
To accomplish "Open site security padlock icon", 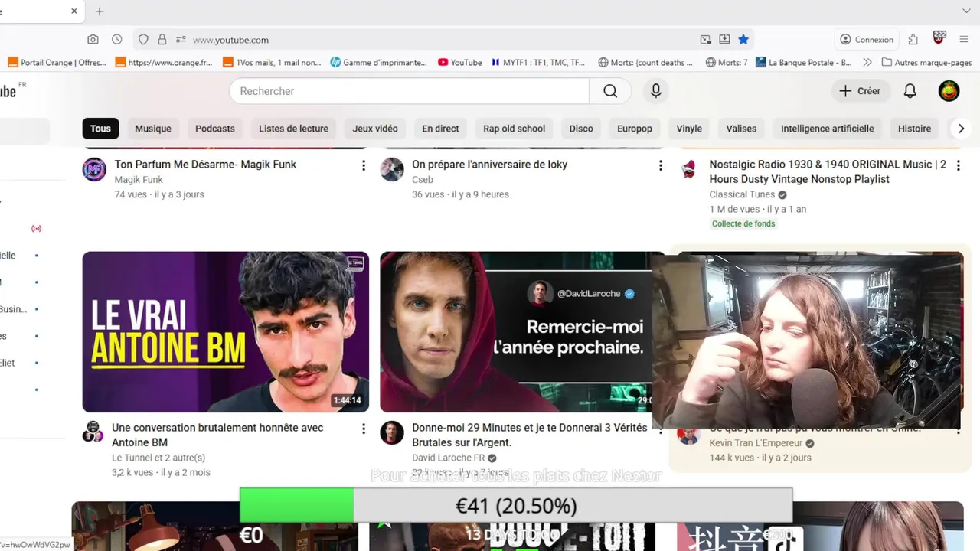I will point(162,40).
